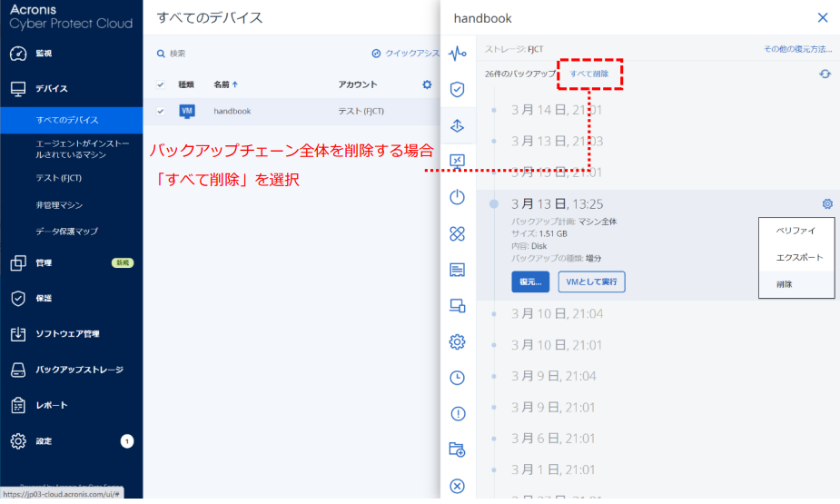840x504 pixels.
Task: Toggle the select-all checkbox in table header
Action: (161, 84)
